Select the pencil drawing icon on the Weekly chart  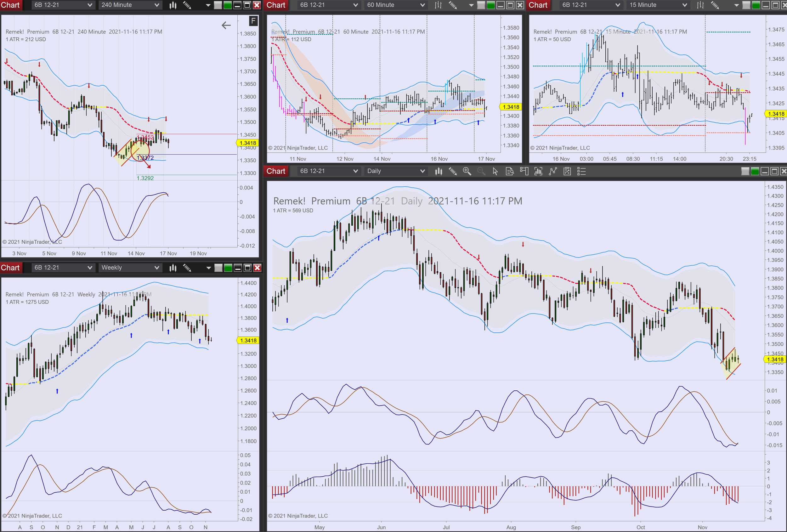point(187,268)
